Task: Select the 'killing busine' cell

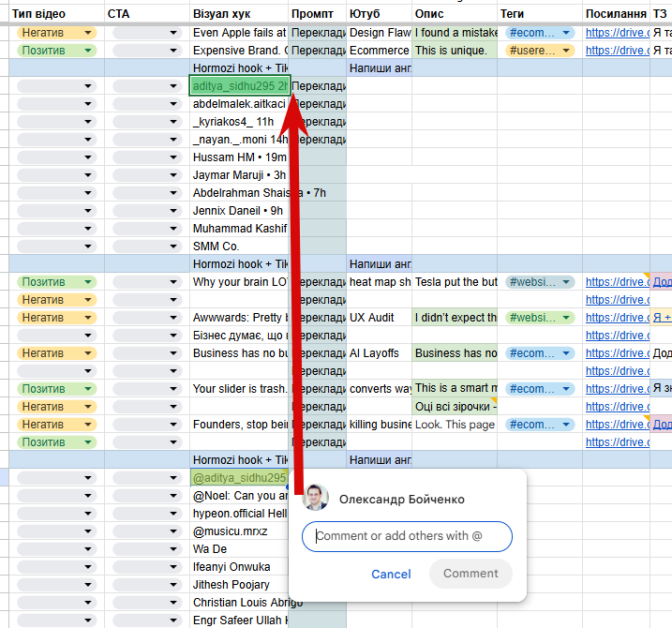Action: click(x=379, y=425)
